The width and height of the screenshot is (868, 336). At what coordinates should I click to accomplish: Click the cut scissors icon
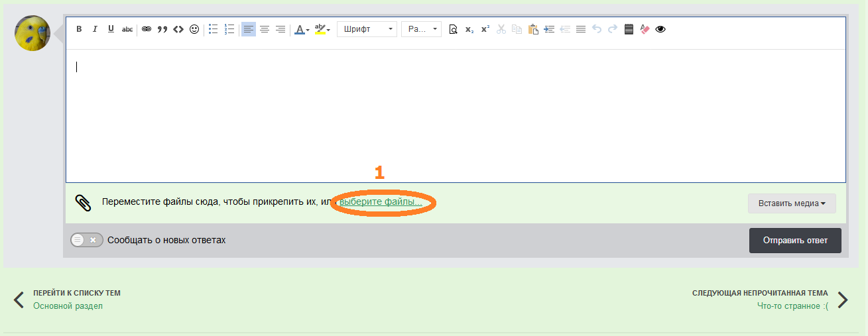click(501, 29)
